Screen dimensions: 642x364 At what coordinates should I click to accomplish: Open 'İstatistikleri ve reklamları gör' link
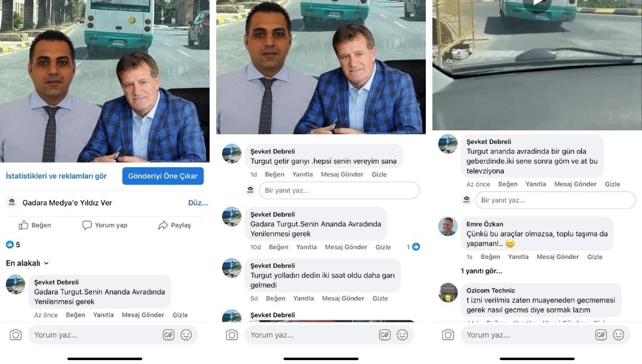(56, 176)
